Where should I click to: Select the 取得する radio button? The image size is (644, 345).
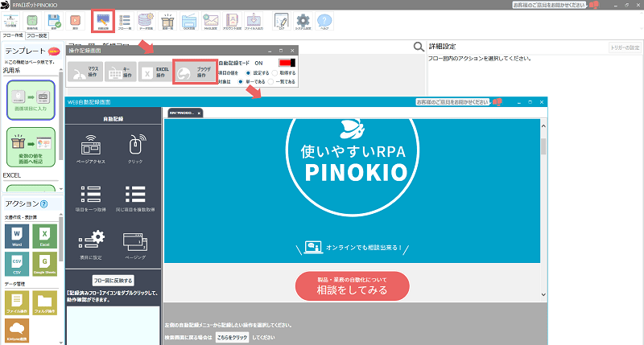(x=275, y=72)
